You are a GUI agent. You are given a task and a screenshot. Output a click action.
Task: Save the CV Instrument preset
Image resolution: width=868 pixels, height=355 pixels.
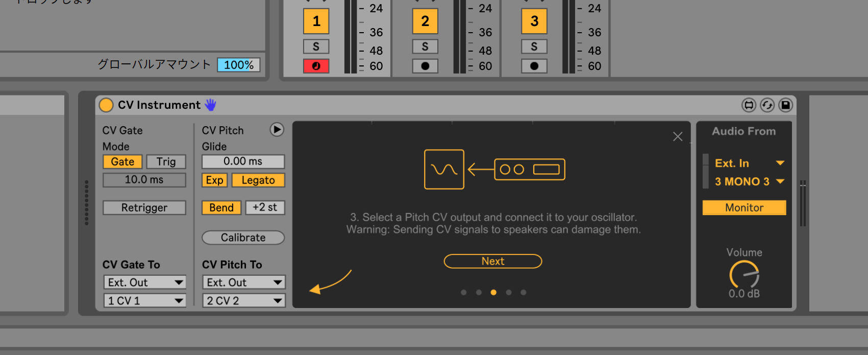tap(786, 105)
